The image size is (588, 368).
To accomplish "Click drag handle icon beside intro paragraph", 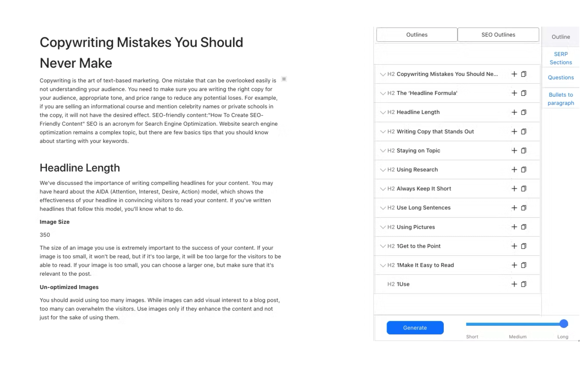I will (x=284, y=79).
